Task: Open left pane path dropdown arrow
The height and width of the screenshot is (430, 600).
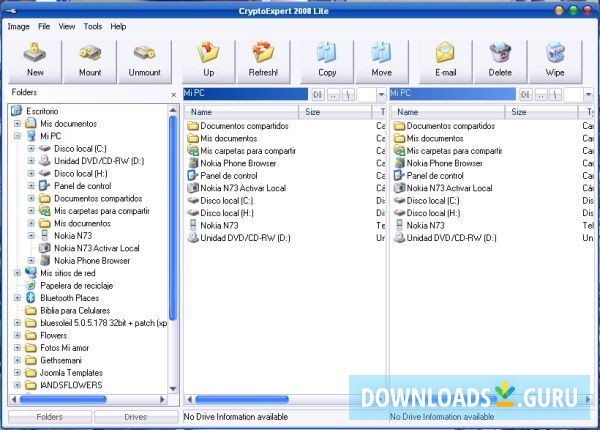Action: pyautogui.click(x=381, y=94)
